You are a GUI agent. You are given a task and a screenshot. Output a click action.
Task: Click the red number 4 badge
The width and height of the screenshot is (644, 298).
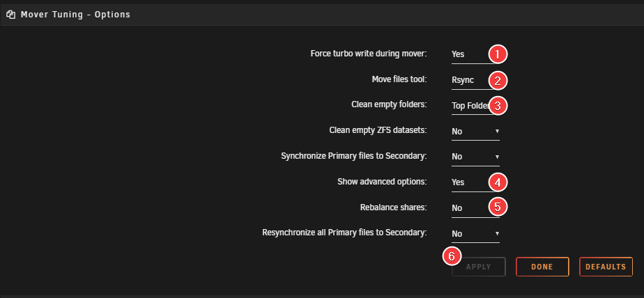[497, 182]
